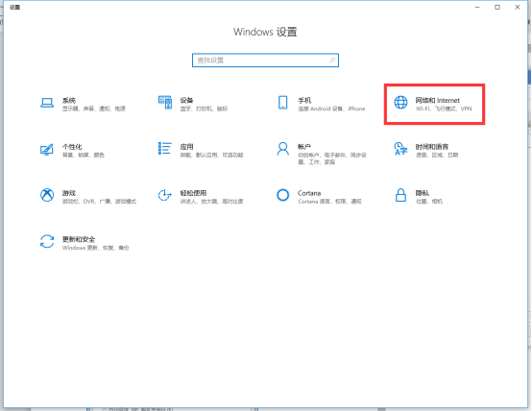Click the 时间和语言 title text

point(432,147)
